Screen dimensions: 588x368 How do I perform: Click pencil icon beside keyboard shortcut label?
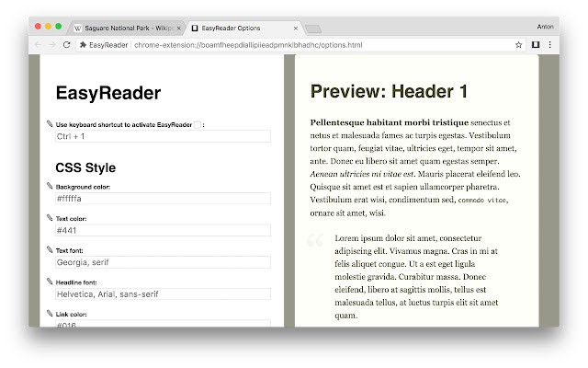tap(50, 123)
